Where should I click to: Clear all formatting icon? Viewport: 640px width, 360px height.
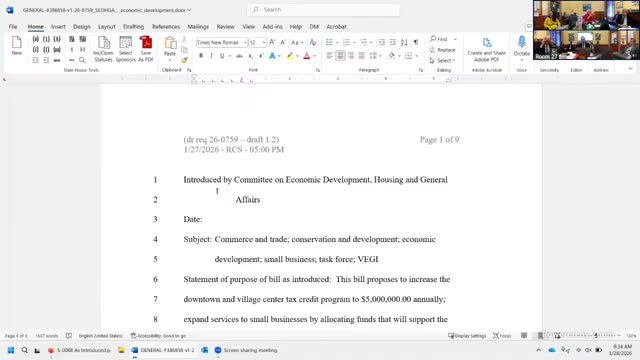[313, 42]
